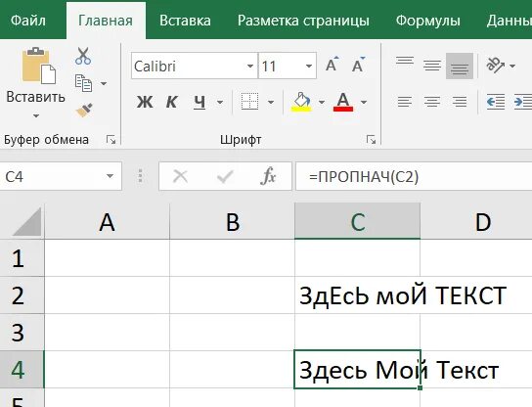Click the Borders grid icon

(x=249, y=102)
